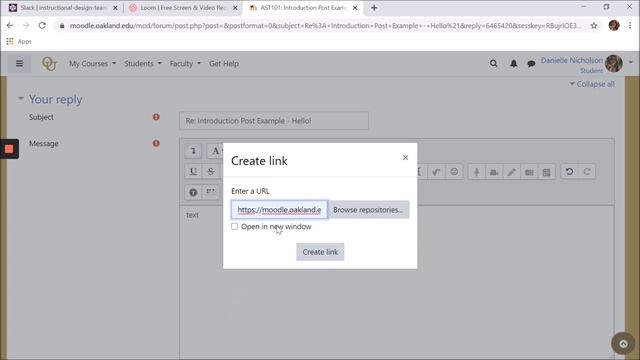
Task: Undo the last editor action
Action: [569, 172]
